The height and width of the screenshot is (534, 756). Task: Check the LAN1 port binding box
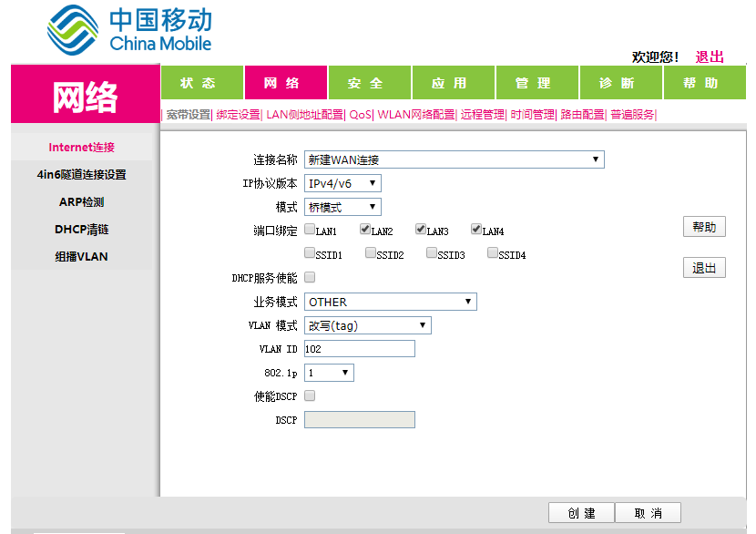pyautogui.click(x=310, y=229)
